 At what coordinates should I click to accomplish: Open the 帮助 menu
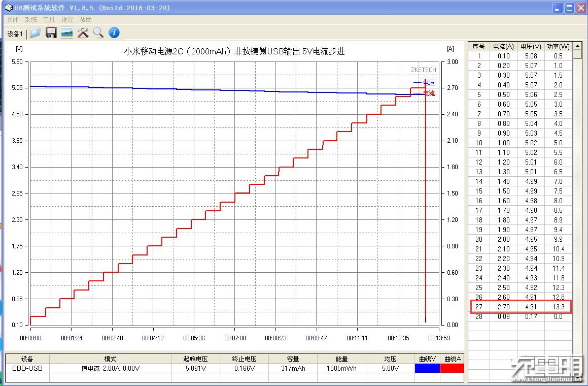pyautogui.click(x=86, y=19)
